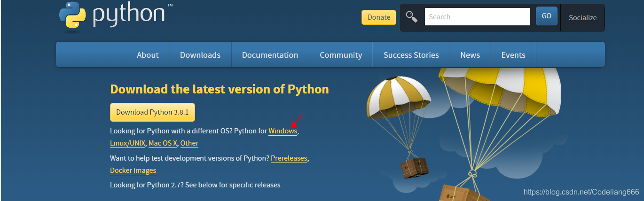644x201 pixels.
Task: Click Download Python 3.8.1 button
Action: click(x=152, y=112)
